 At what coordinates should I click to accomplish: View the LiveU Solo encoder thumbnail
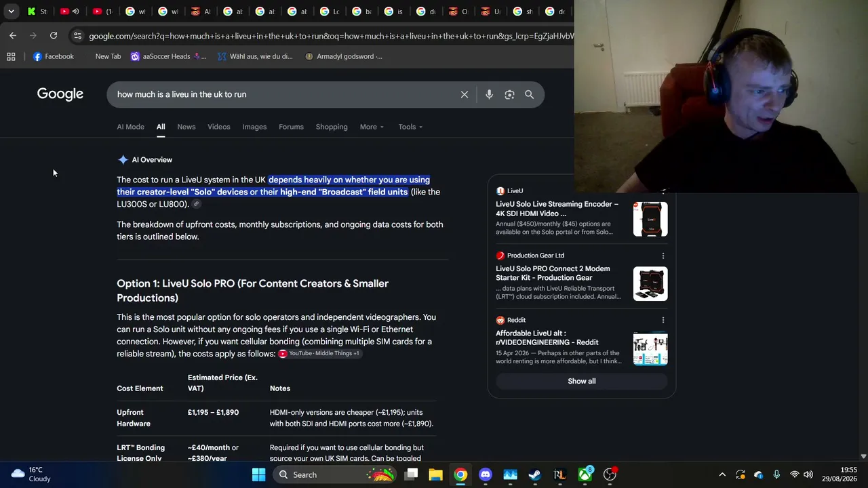pos(650,219)
